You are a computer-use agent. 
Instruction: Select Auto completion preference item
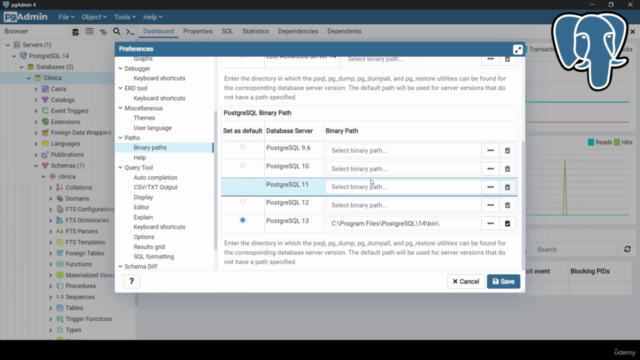coord(155,178)
